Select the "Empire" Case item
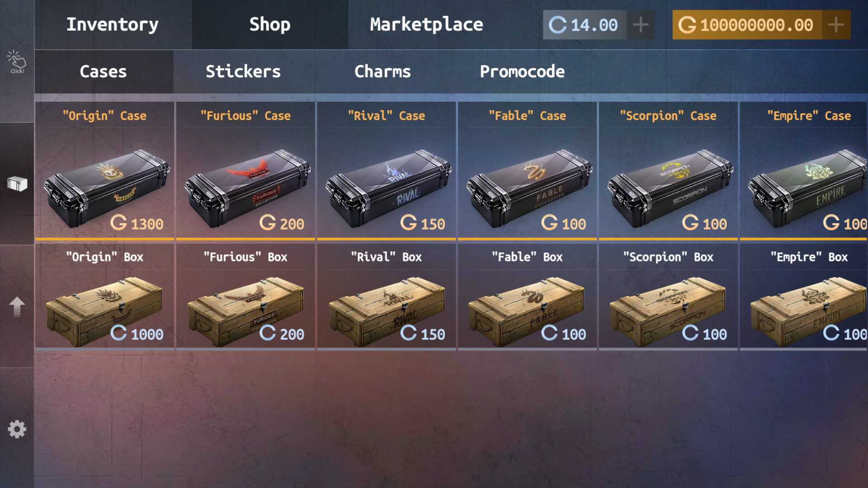 (804, 170)
